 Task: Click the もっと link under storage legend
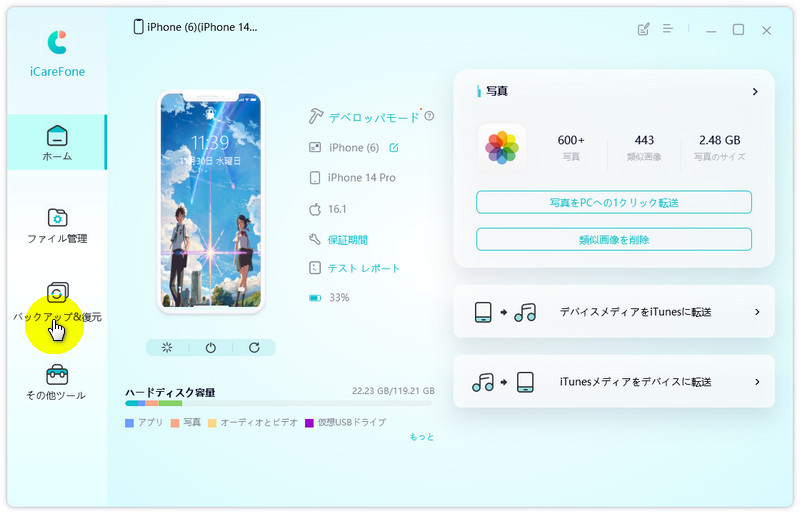[x=422, y=437]
